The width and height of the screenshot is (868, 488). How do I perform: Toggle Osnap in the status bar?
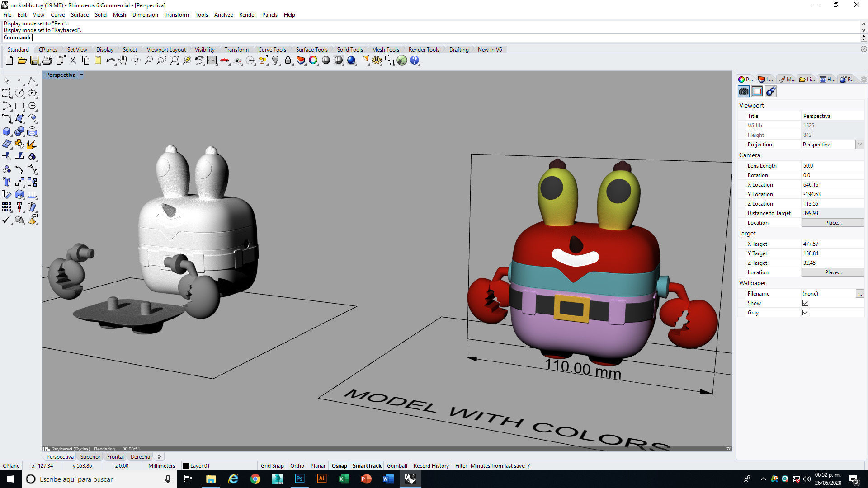pyautogui.click(x=340, y=466)
